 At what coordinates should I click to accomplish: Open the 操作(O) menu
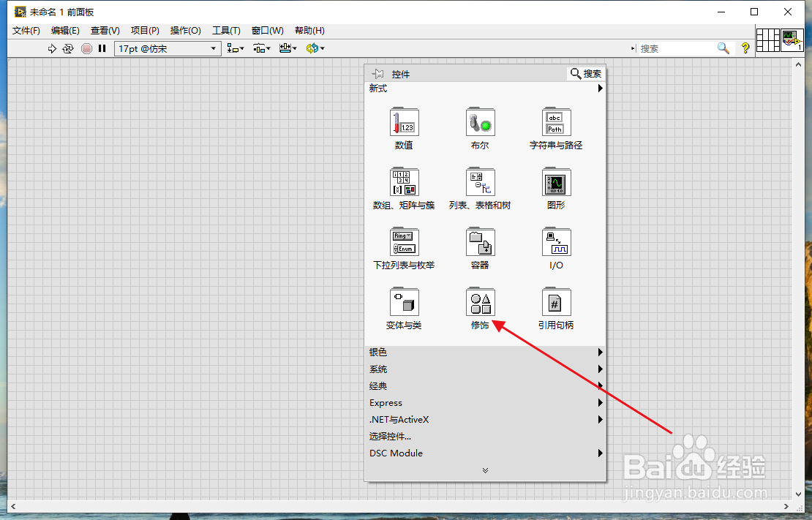185,31
